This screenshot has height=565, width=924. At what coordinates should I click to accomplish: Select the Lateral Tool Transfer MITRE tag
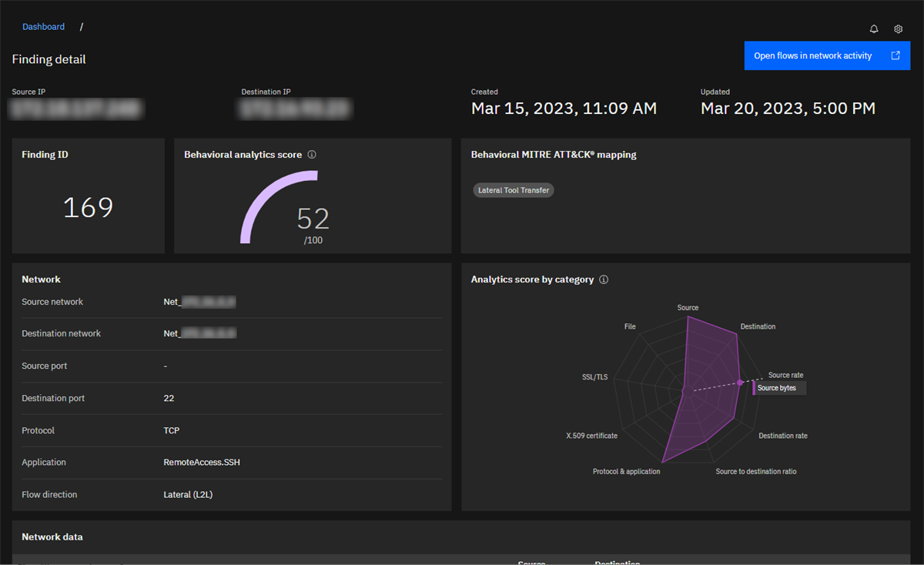click(513, 190)
